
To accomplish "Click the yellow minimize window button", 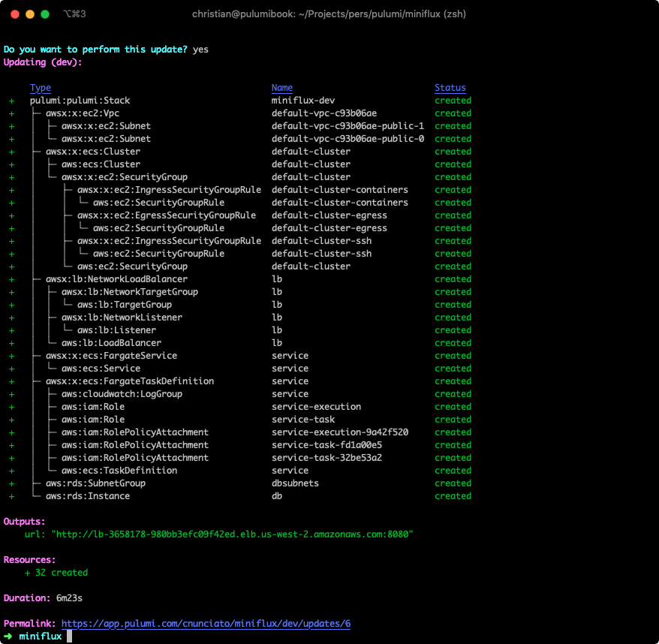I will click(30, 14).
